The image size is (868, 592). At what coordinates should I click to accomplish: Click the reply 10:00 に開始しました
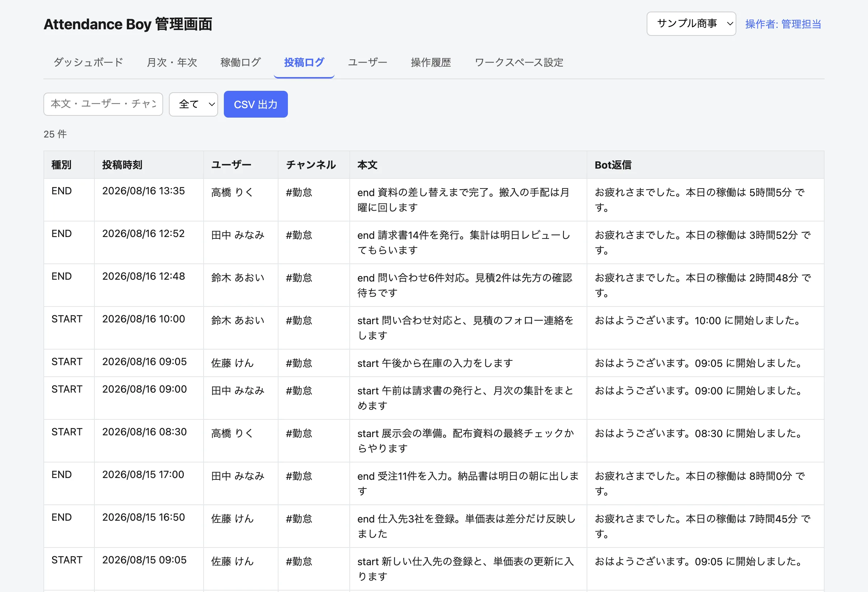[698, 320]
